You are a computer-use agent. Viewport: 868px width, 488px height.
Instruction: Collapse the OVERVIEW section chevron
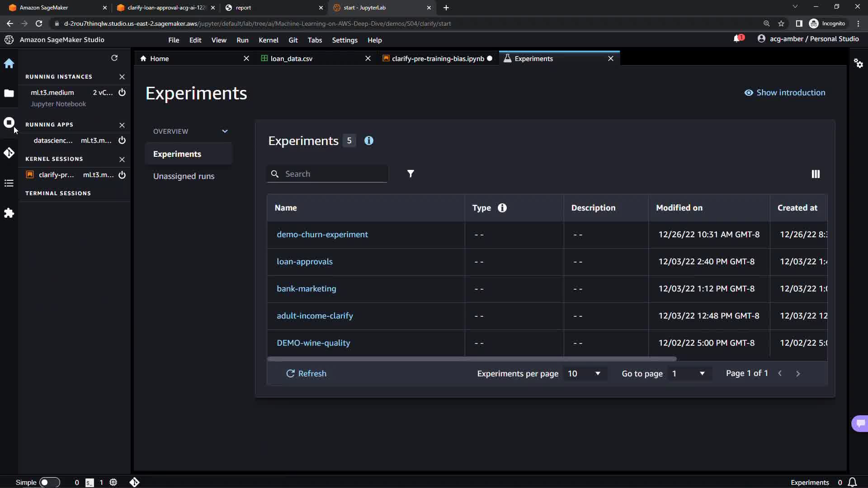(x=225, y=131)
